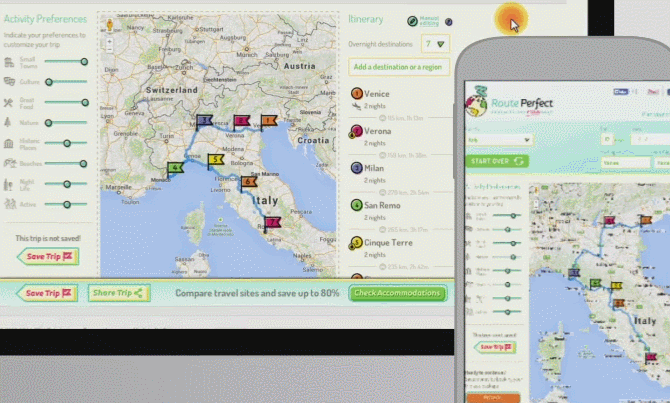This screenshot has width=670, height=403.
Task: Click the Small Towns preference icon
Action: pyautogui.click(x=9, y=62)
